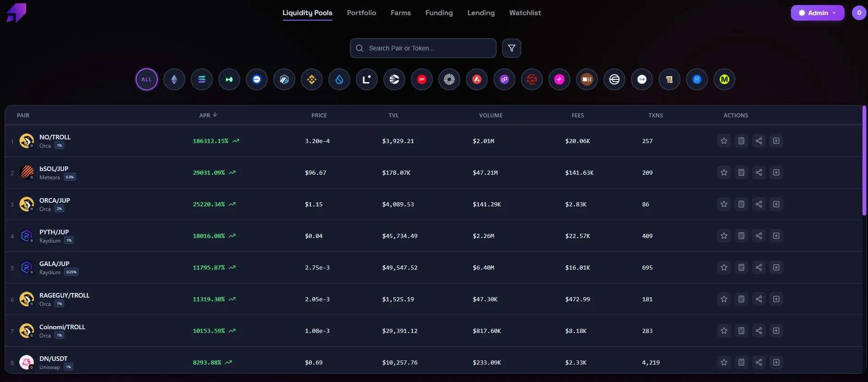Select the Base chain filter icon
The height and width of the screenshot is (382, 868).
(x=257, y=79)
